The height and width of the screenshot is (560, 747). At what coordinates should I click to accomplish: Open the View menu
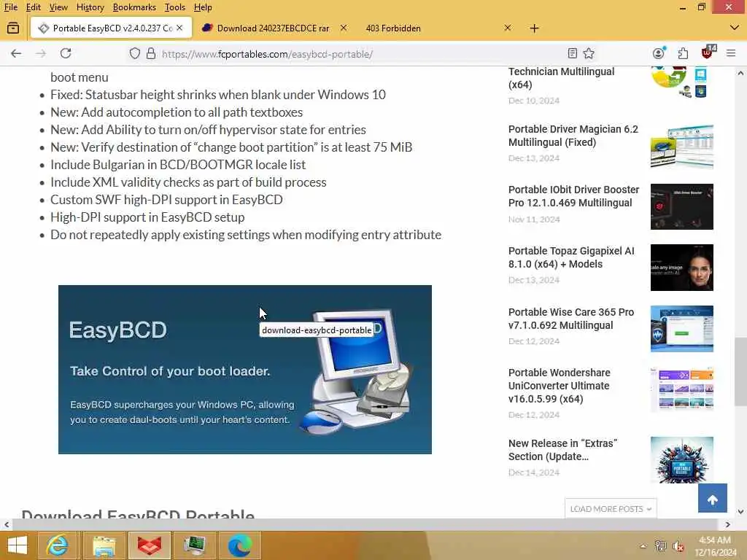pyautogui.click(x=58, y=7)
